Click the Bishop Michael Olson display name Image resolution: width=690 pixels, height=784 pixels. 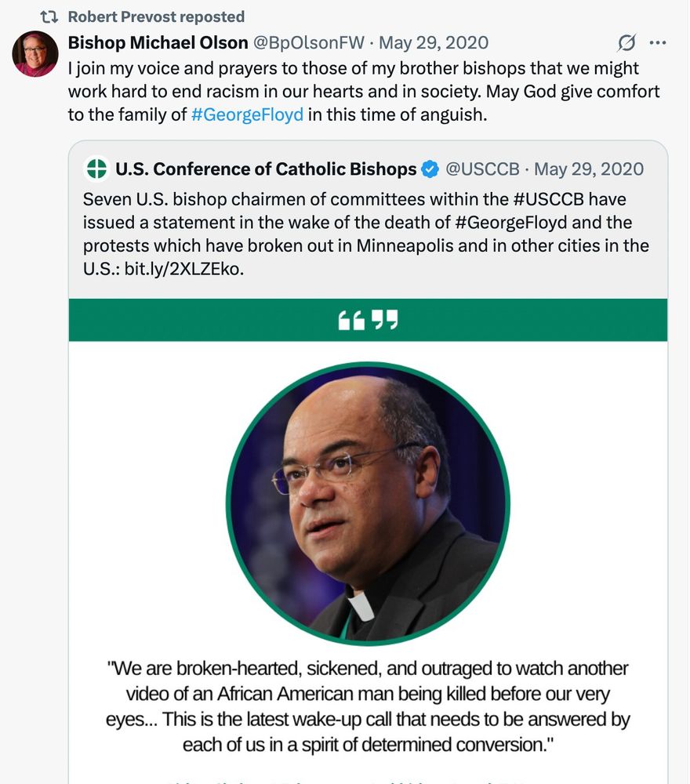tap(158, 43)
